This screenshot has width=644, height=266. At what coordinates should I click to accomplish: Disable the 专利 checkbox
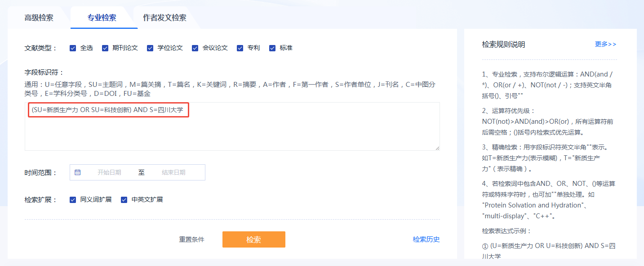pos(240,48)
